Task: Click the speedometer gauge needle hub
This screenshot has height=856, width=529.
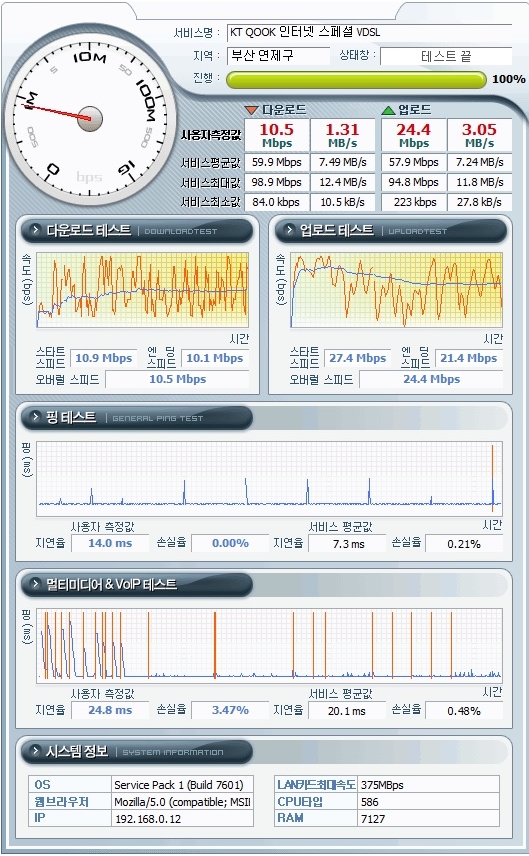Action: (x=90, y=118)
